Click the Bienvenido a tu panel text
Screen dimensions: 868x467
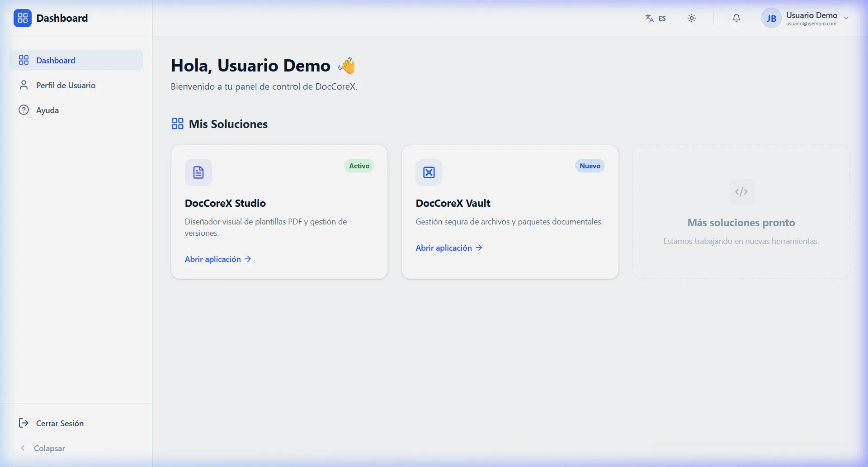click(264, 86)
